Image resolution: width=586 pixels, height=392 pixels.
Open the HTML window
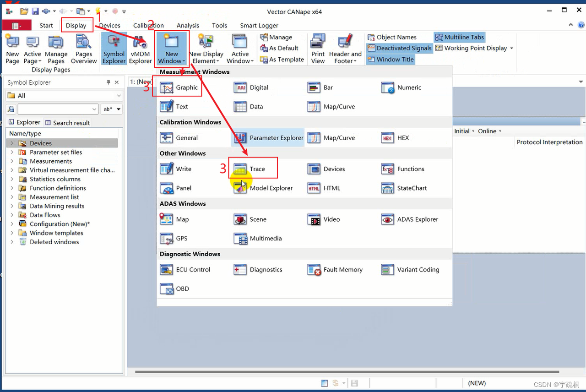click(x=324, y=188)
